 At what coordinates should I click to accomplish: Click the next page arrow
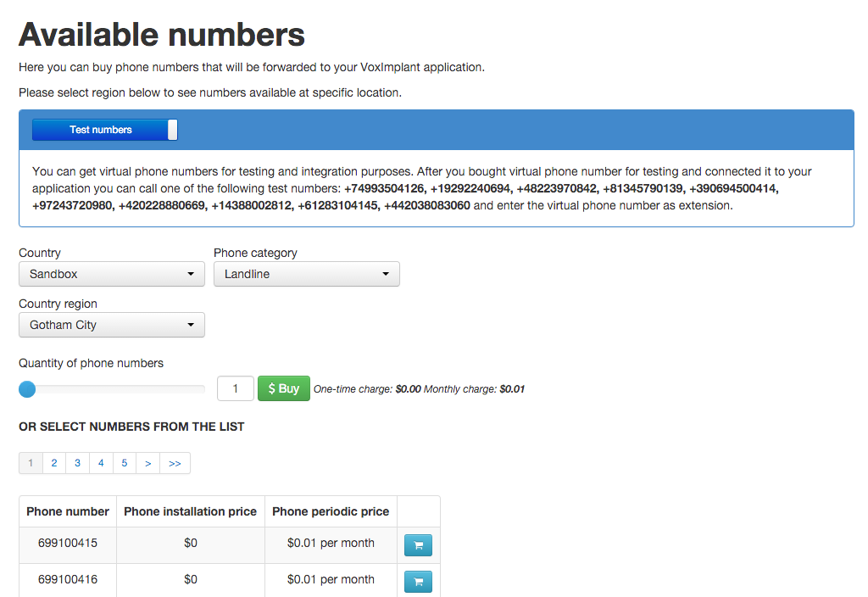click(x=147, y=463)
